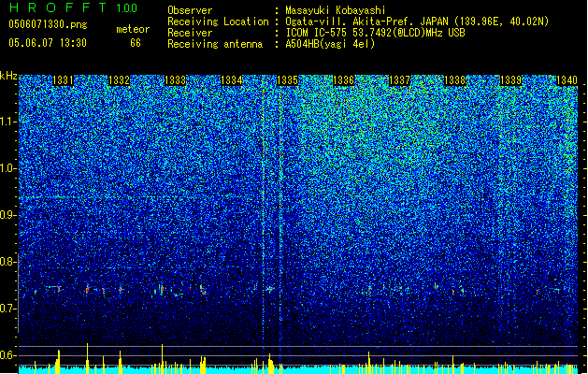Click the Observer label
The width and height of the screenshot is (588, 374).
tap(190, 10)
